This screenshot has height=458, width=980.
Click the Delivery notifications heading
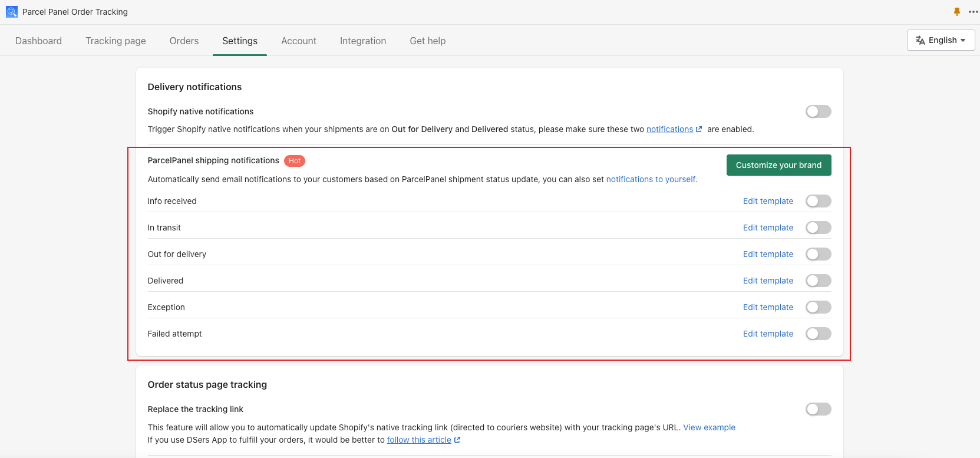tap(194, 87)
